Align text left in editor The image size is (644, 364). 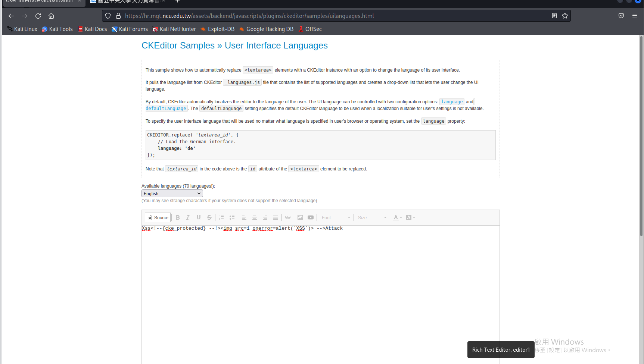244,217
